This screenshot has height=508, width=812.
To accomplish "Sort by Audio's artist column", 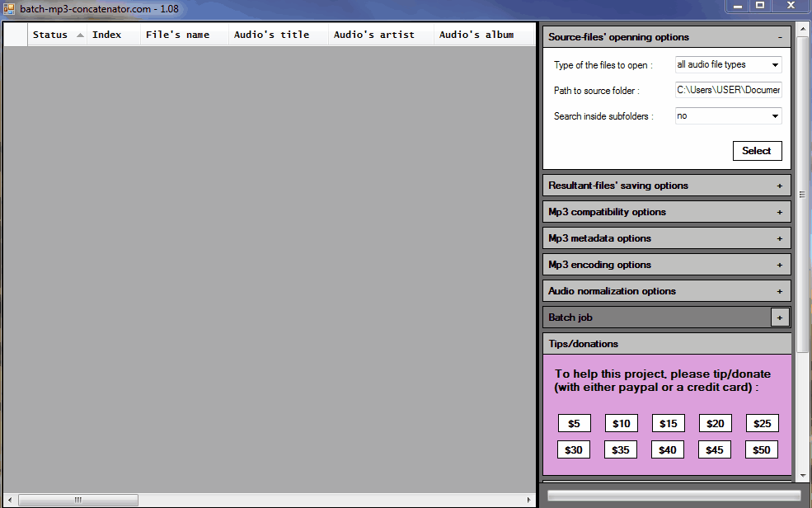I will (381, 35).
